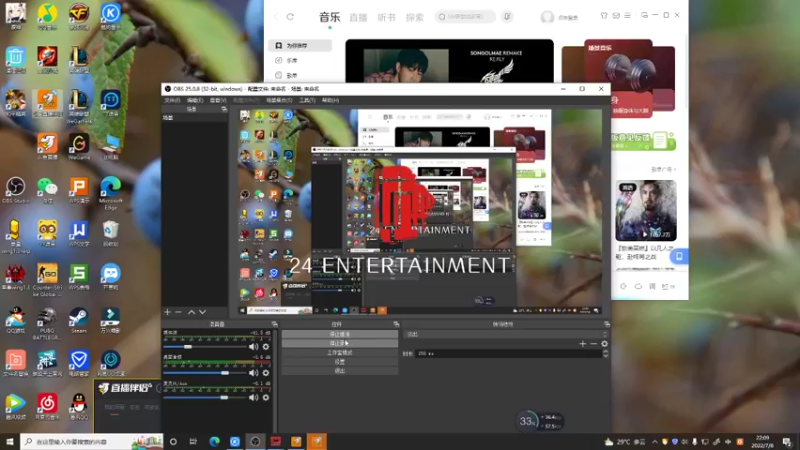Click the blue phone icon in music player
The width and height of the screenshot is (800, 450).
(679, 256)
